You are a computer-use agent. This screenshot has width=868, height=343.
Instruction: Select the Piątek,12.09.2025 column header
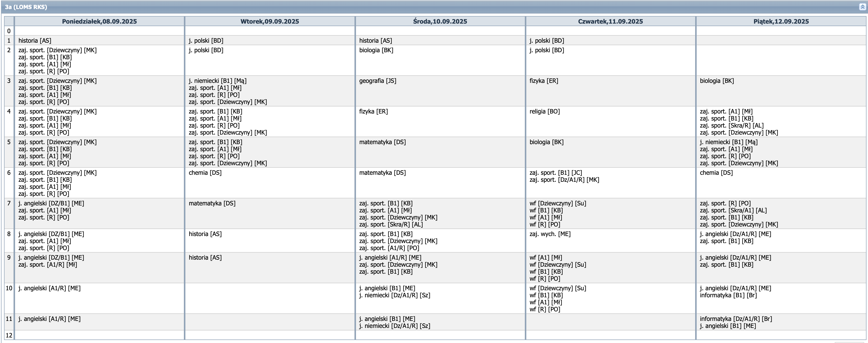pyautogui.click(x=781, y=21)
